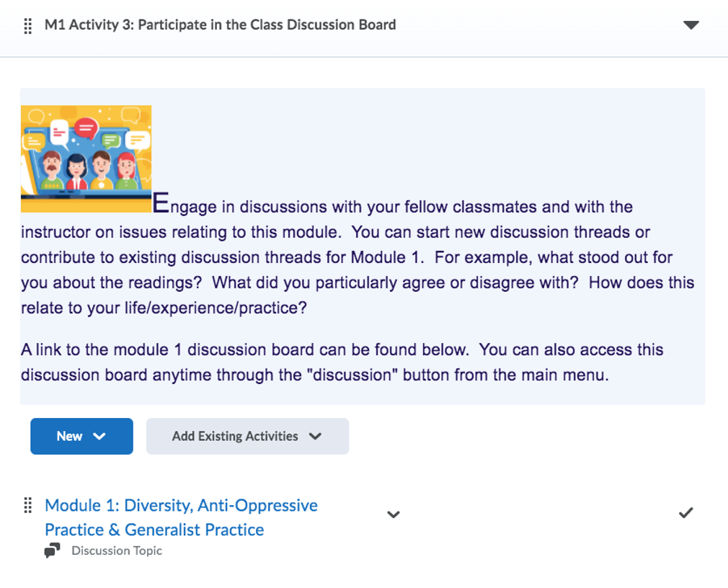Click the Discussion Topic speech bubble icon
Screen dimensions: 728x588
(x=52, y=550)
